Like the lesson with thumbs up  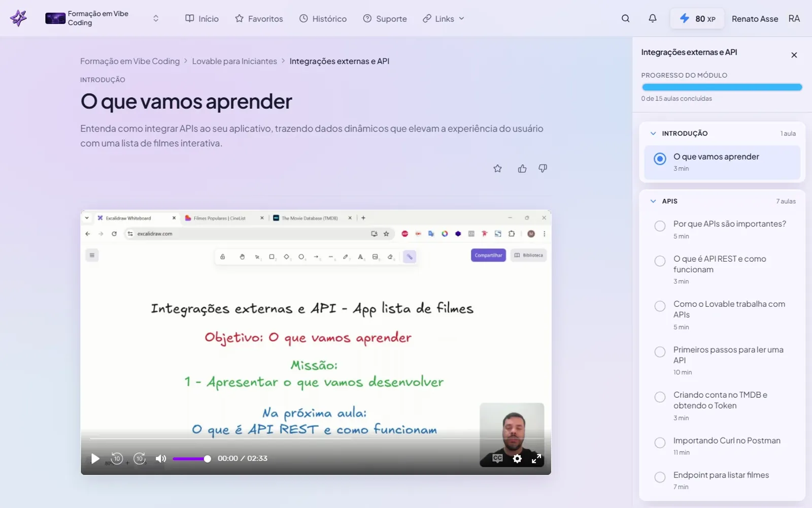coord(522,169)
